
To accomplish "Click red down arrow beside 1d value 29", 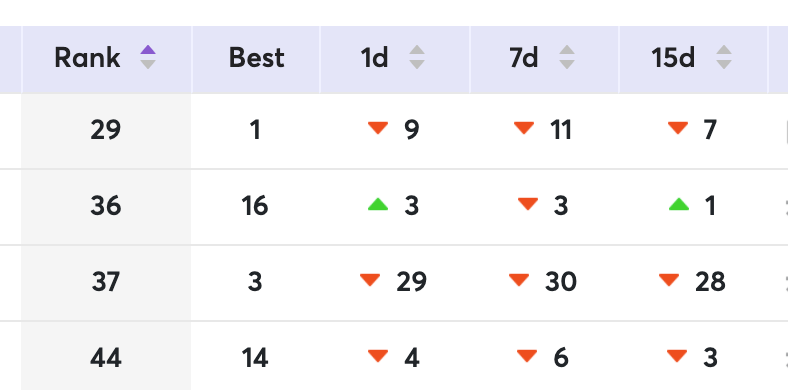I will (370, 280).
